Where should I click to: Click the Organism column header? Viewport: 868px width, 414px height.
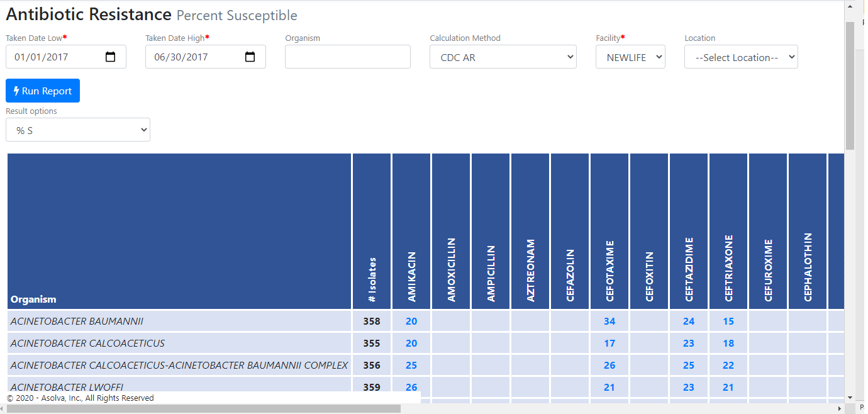(x=33, y=299)
